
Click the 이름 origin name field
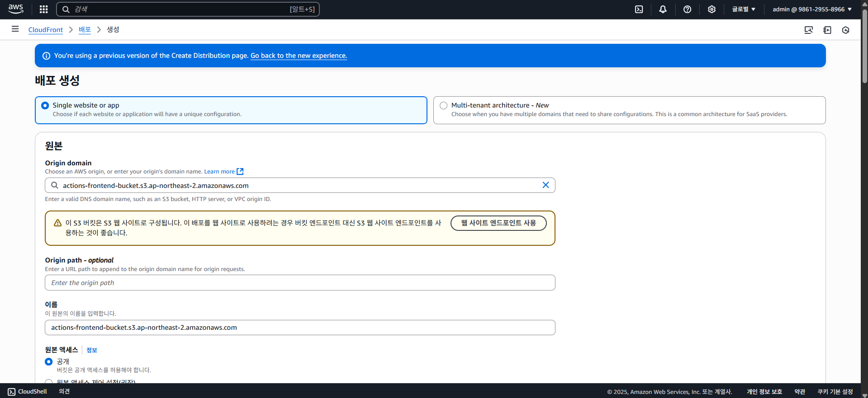click(x=300, y=328)
